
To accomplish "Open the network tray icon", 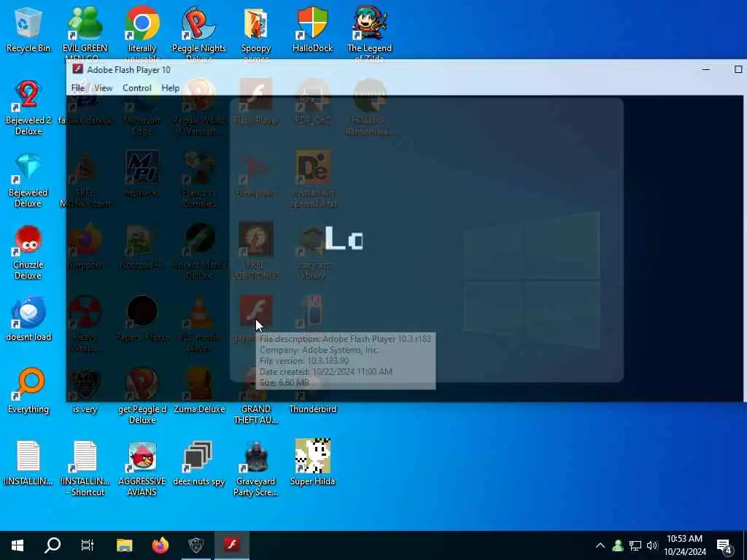I will pyautogui.click(x=635, y=545).
